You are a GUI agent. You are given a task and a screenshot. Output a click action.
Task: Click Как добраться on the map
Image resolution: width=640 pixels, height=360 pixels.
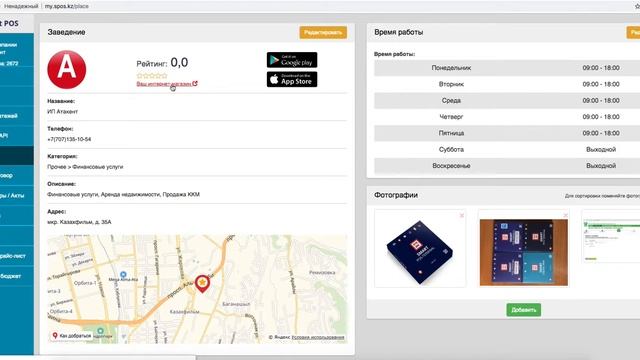point(71,336)
